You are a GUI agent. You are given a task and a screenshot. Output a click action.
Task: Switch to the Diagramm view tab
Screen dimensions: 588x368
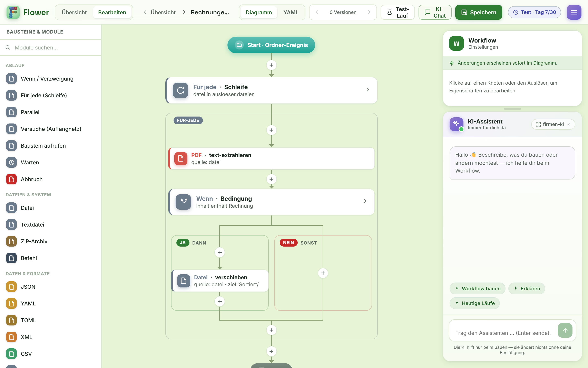coord(258,12)
